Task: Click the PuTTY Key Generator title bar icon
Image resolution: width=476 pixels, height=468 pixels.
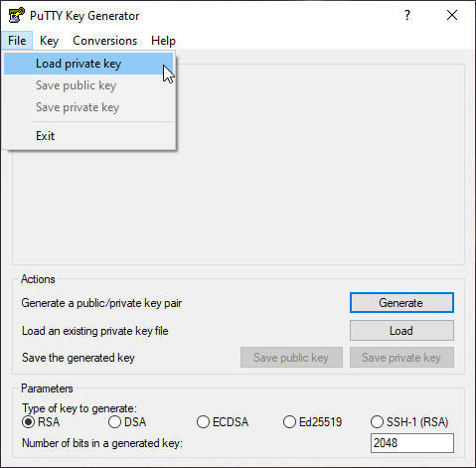Action: coord(16,15)
